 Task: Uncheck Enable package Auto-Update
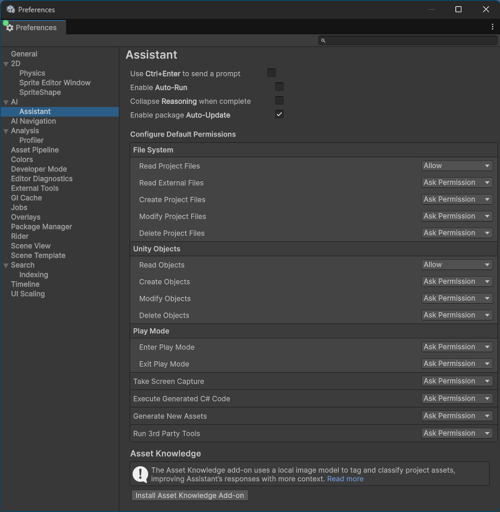[279, 114]
